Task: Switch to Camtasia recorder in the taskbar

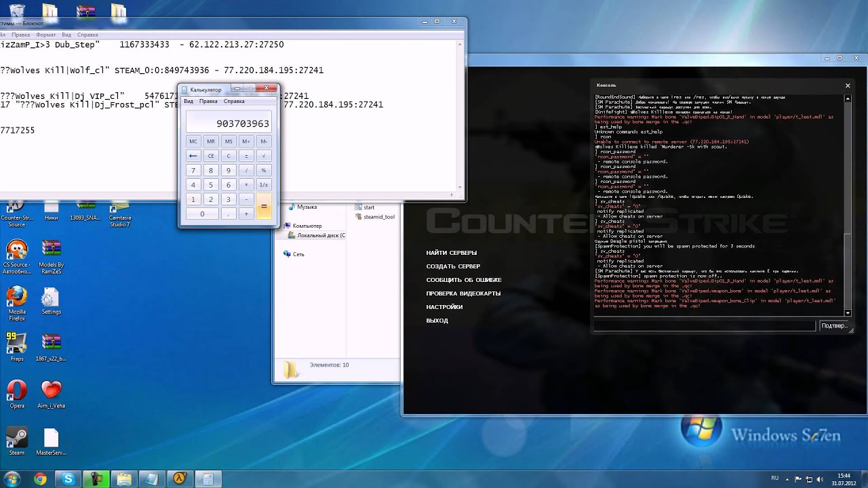Action: tap(96, 479)
